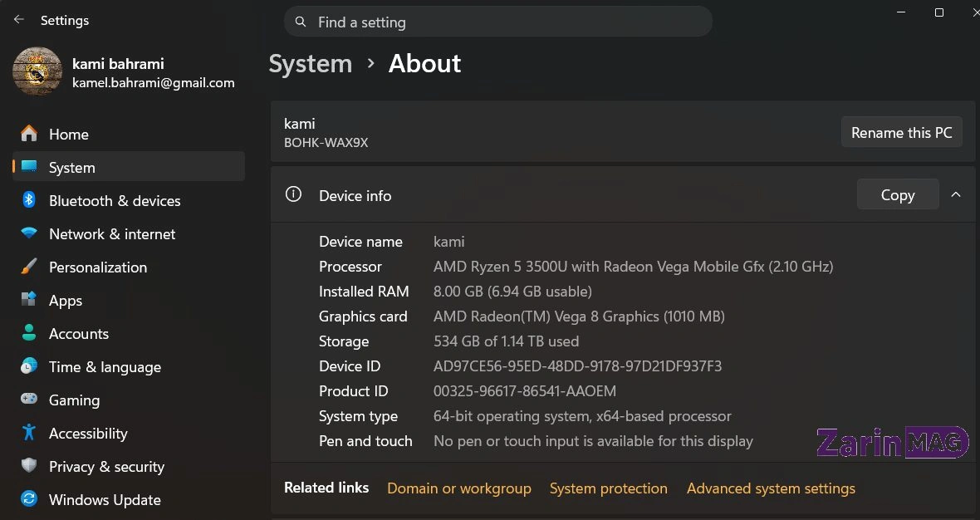Click the Apps icon in sidebar
This screenshot has width=980, height=520.
pos(29,299)
